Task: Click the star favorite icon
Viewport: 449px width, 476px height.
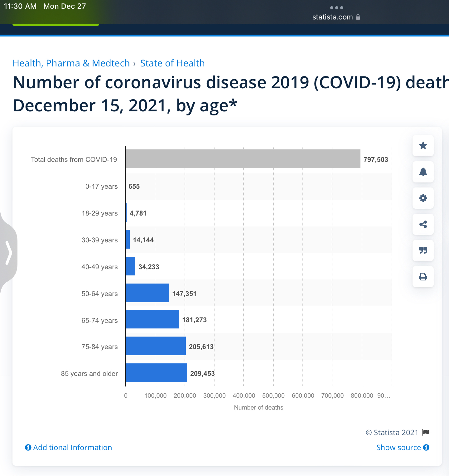Action: (423, 146)
